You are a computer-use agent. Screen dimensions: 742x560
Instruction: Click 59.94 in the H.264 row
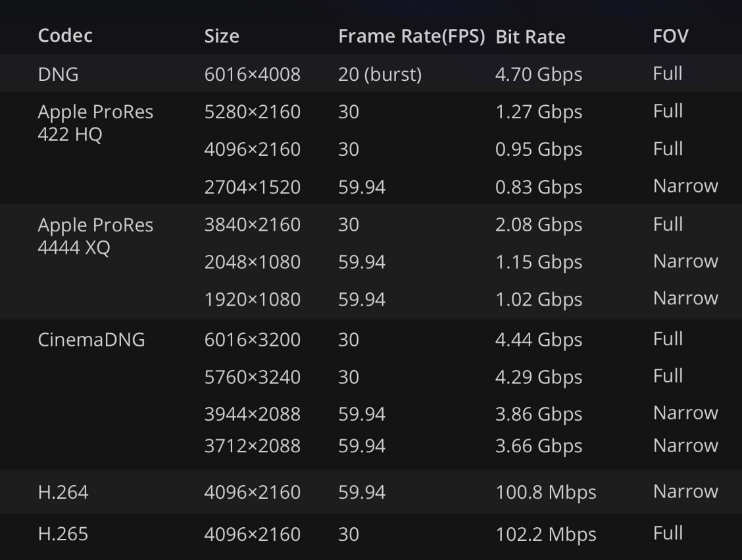point(362,492)
